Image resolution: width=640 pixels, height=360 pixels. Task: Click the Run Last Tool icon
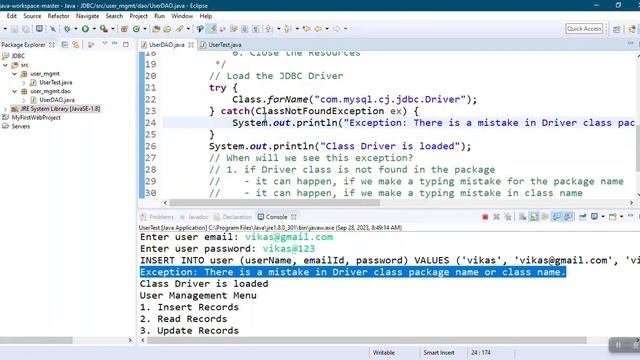coord(104,29)
